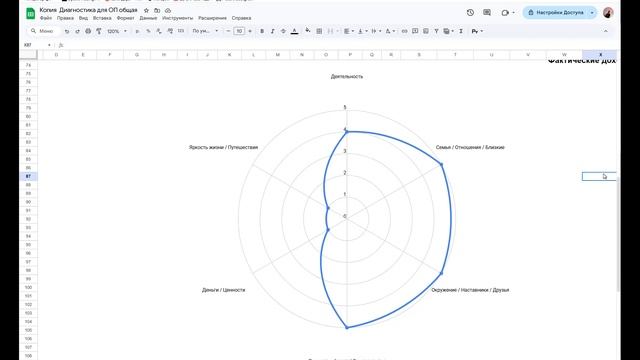Open the vertical align dropdown
640x360 pixels.
362,31
